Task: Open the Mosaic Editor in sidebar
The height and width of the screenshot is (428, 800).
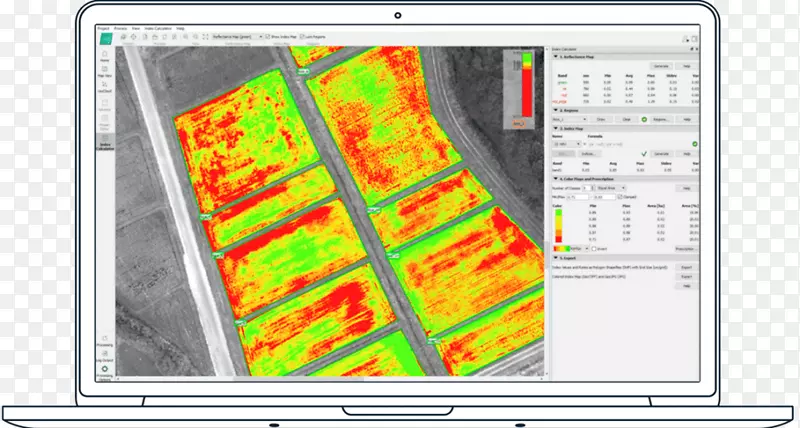Action: (105, 123)
